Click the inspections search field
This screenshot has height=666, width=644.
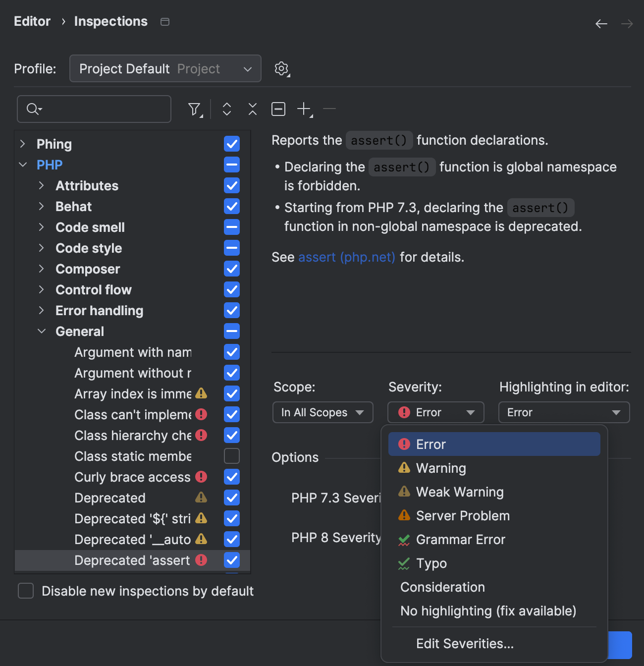[x=94, y=109]
